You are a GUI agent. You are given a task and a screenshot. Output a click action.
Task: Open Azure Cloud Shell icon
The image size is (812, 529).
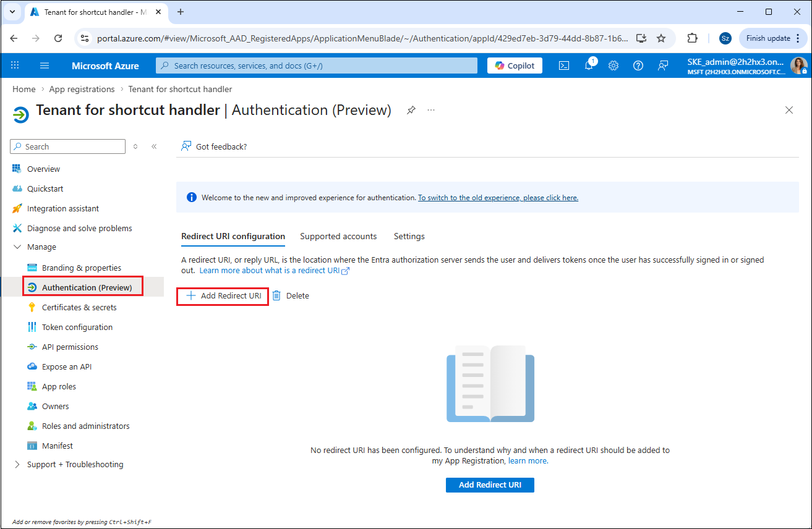563,66
